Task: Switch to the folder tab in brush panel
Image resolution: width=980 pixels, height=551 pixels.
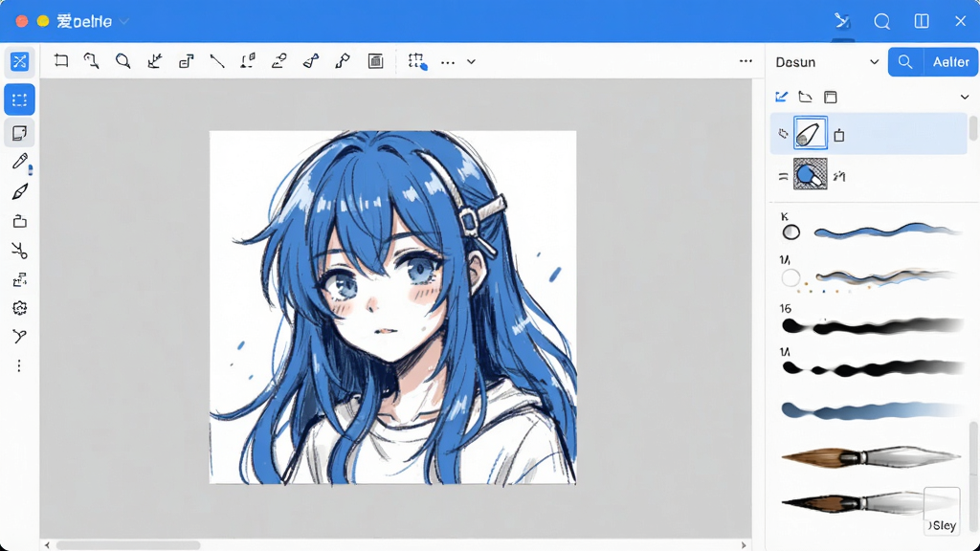Action: (805, 97)
